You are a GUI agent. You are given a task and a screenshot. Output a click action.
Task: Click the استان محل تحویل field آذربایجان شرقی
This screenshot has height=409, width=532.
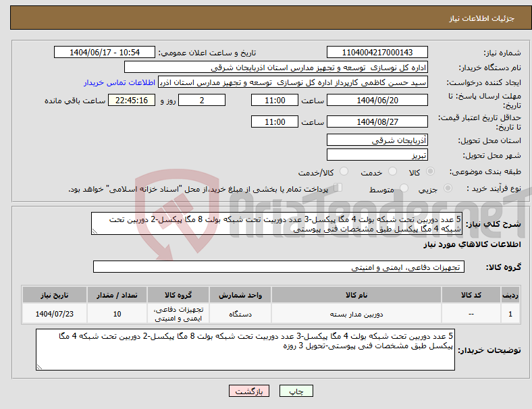coord(377,140)
